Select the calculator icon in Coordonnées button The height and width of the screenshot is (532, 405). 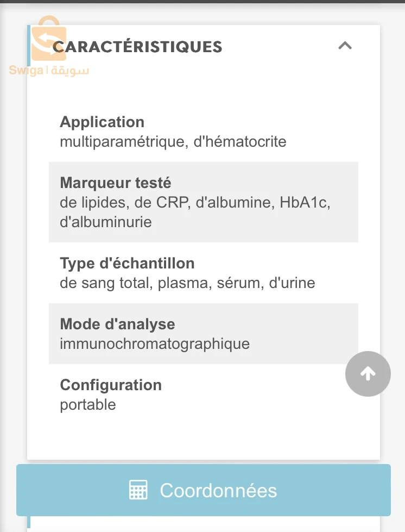coord(138,490)
